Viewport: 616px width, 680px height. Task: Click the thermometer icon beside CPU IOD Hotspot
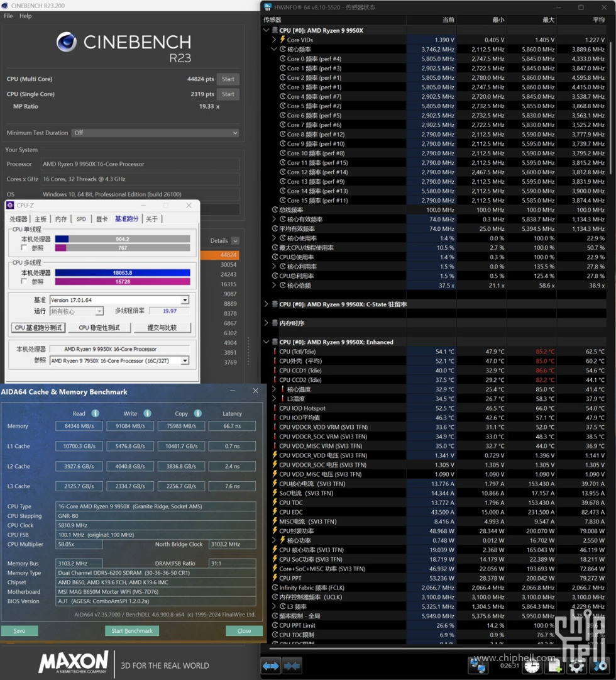[275, 408]
